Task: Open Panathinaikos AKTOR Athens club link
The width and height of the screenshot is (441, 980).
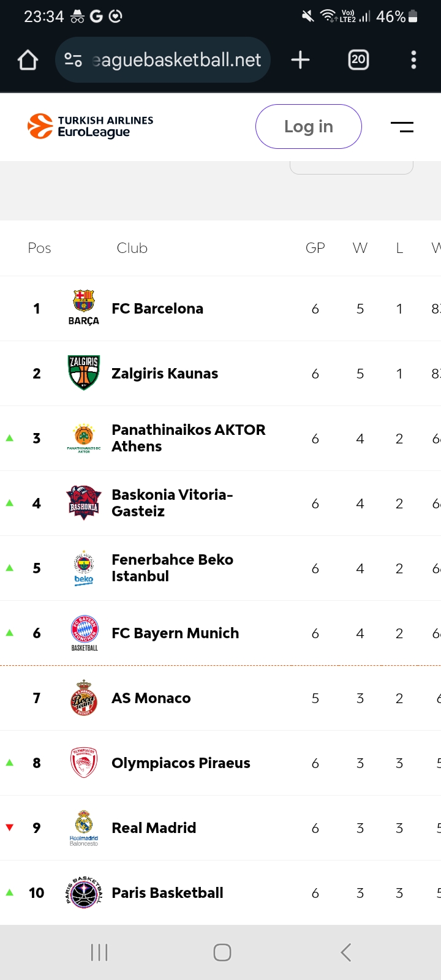Action: point(189,438)
